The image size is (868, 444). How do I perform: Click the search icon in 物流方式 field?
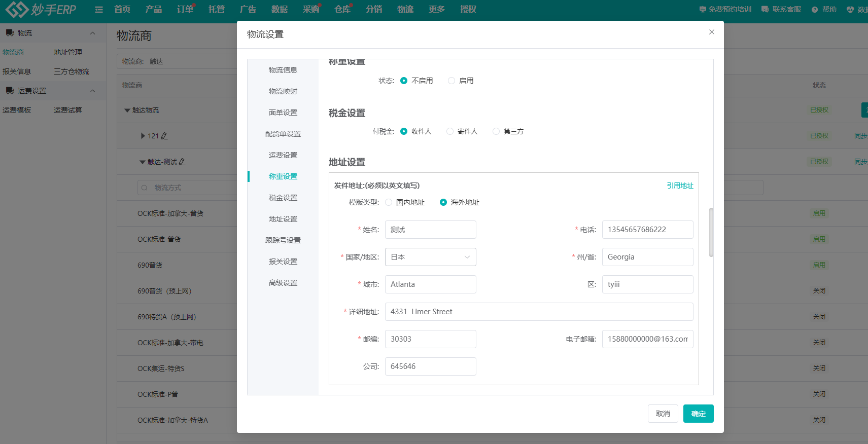(x=145, y=188)
